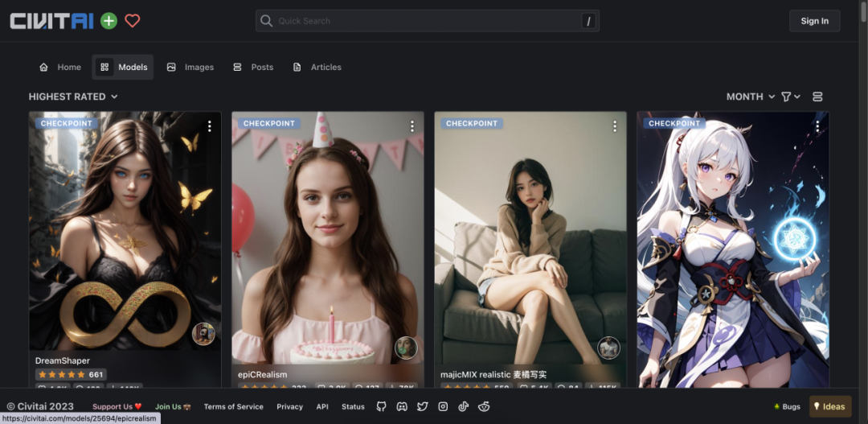Click the TikTok icon in footer

point(464,406)
